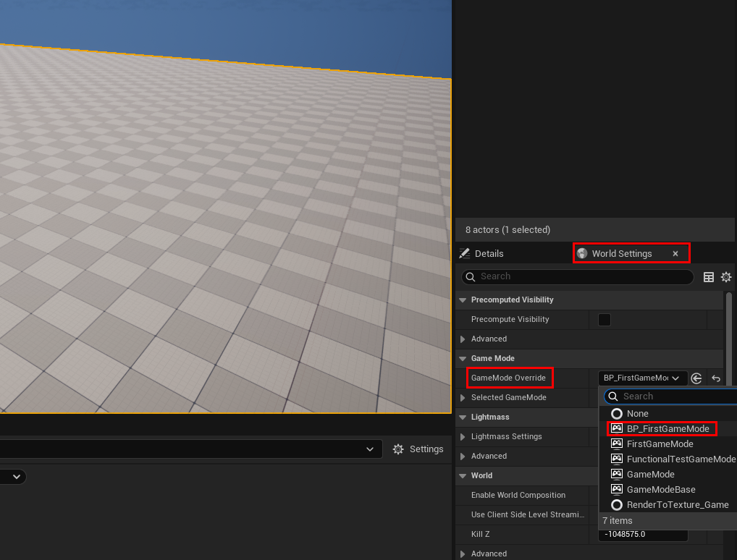Enable the Precompute Visibility checkbox
The width and height of the screenshot is (737, 560).
tap(605, 320)
